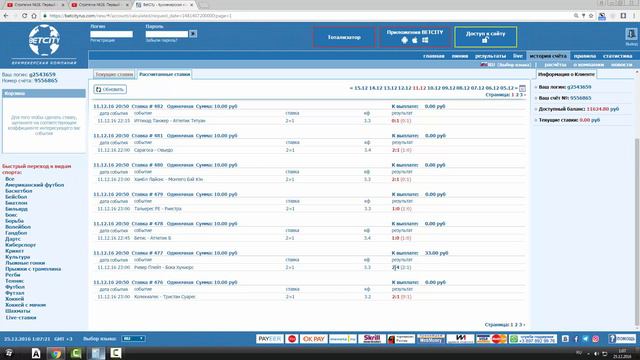This screenshot has width=640, height=360.
Task: Open the Apple app download icon
Action: (415, 40)
